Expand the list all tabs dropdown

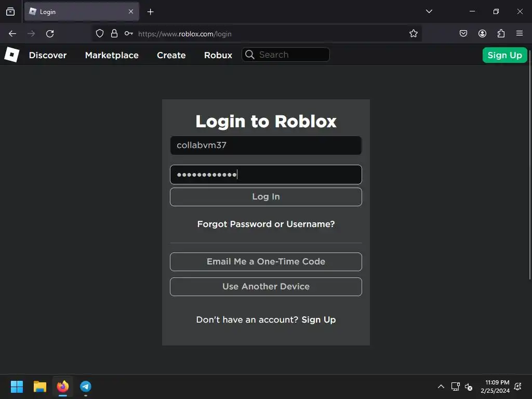click(429, 11)
